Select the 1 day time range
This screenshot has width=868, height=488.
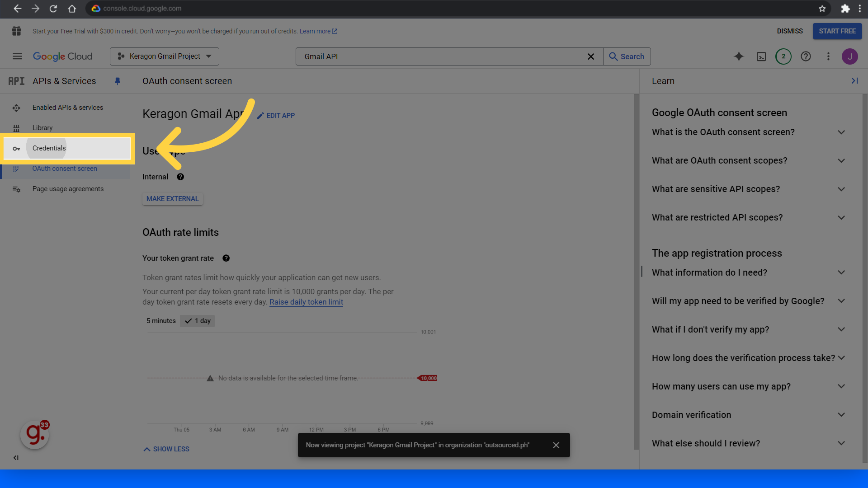(198, 321)
